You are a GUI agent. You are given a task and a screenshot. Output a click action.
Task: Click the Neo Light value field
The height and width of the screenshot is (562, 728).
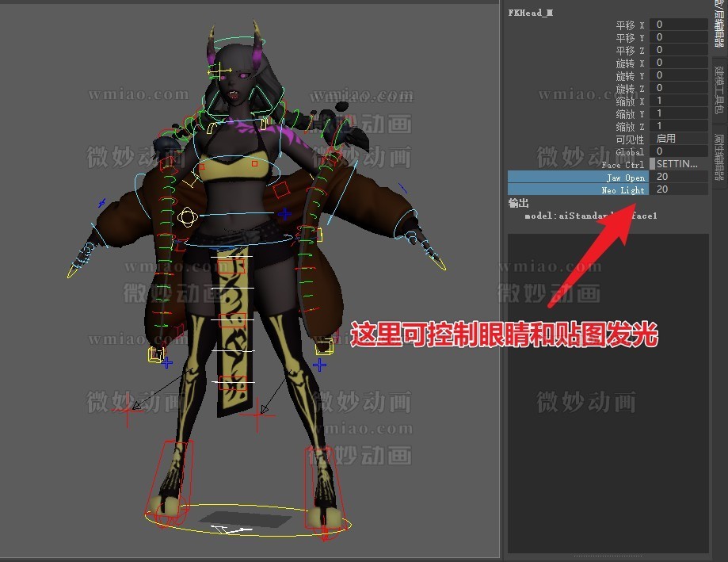(x=679, y=190)
